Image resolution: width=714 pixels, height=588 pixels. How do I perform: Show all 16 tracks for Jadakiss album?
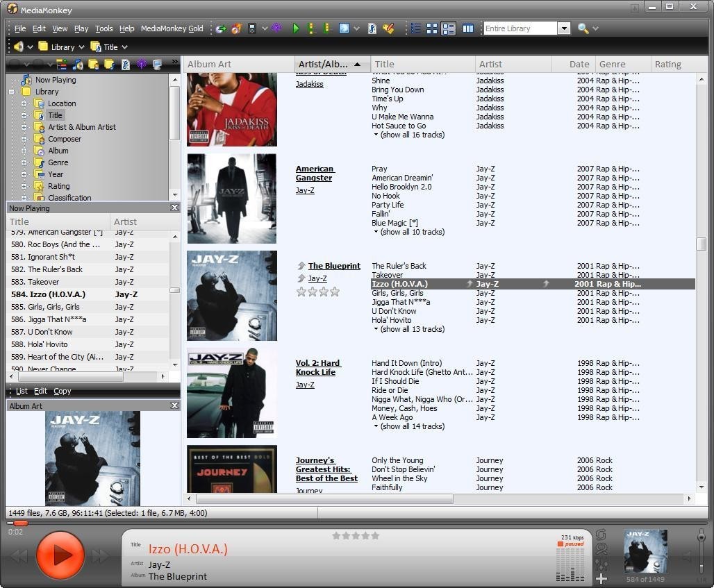pyautogui.click(x=409, y=135)
